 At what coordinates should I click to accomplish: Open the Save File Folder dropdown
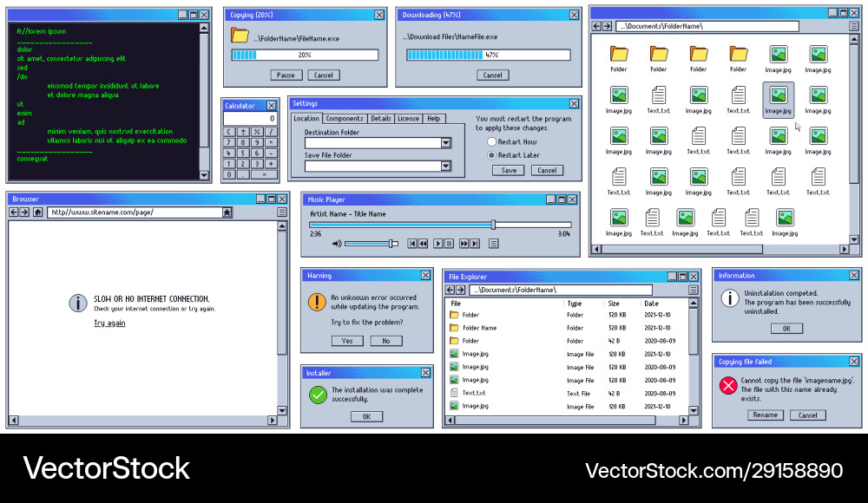(x=446, y=166)
